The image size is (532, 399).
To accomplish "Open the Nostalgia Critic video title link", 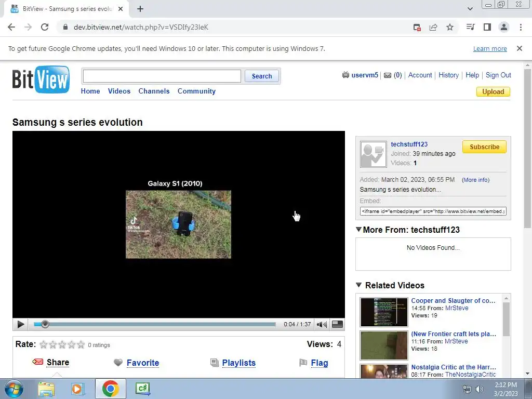I will tap(453, 367).
